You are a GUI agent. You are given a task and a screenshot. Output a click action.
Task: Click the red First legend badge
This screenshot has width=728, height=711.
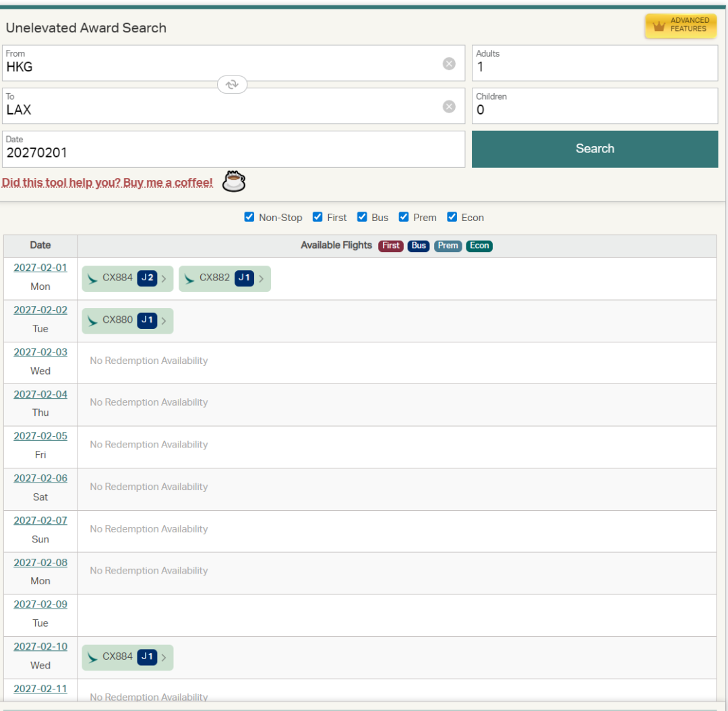pyautogui.click(x=391, y=246)
